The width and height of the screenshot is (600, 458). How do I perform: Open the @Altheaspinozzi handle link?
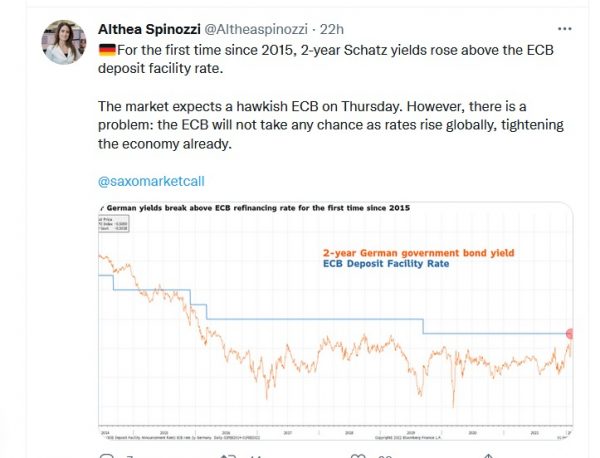[256, 29]
